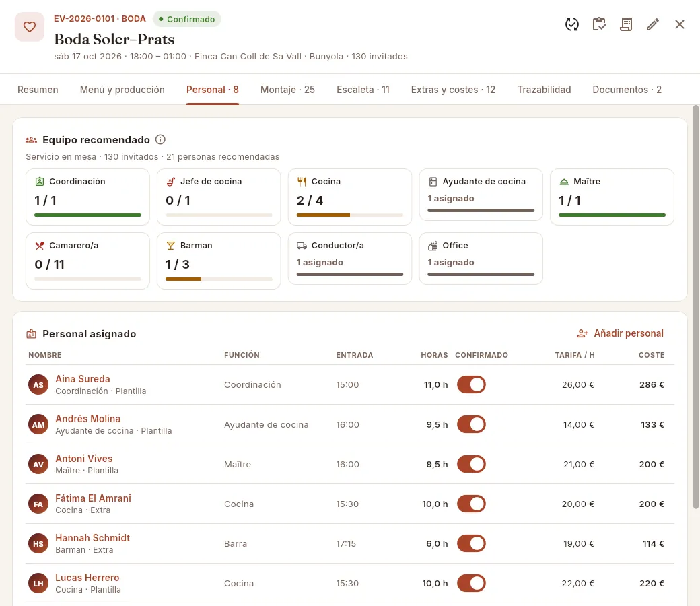
Task: Close the event detail panel
Action: 679,24
